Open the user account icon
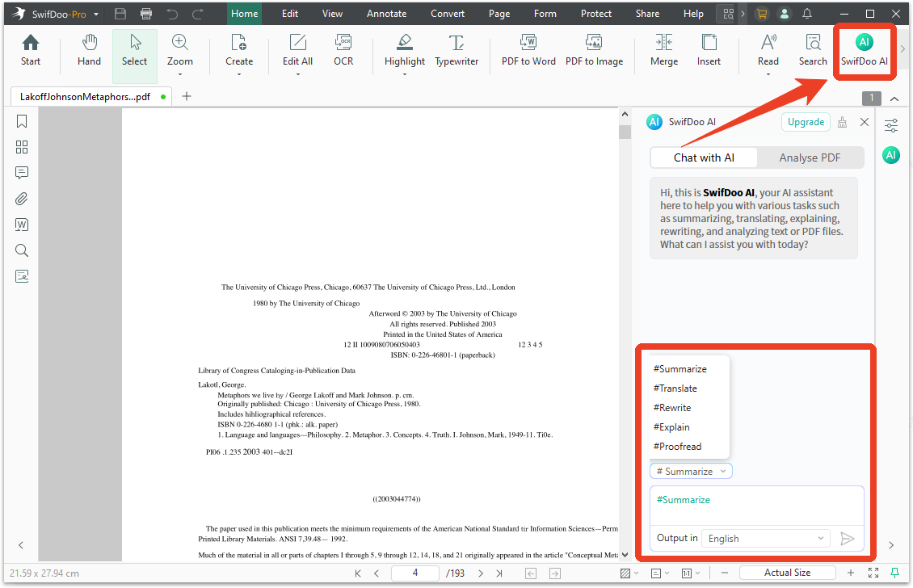Viewport: 913px width, 588px height. (785, 14)
